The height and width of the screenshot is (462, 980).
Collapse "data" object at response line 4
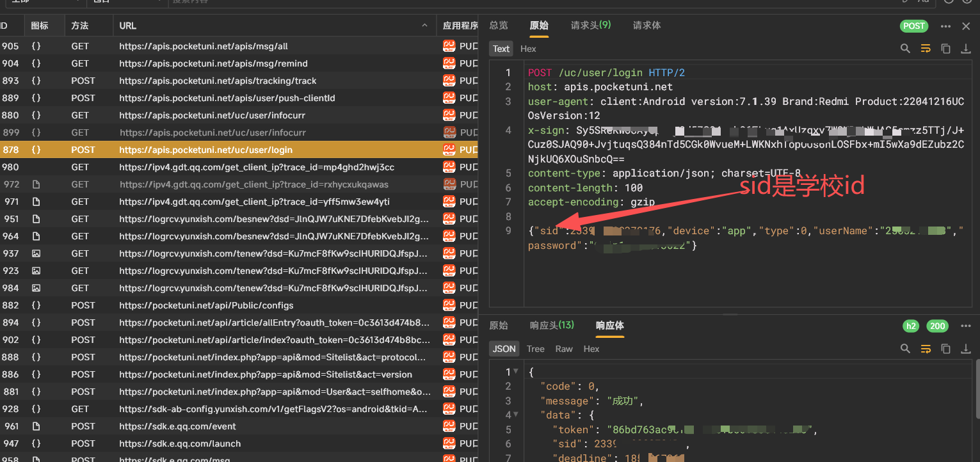516,416
